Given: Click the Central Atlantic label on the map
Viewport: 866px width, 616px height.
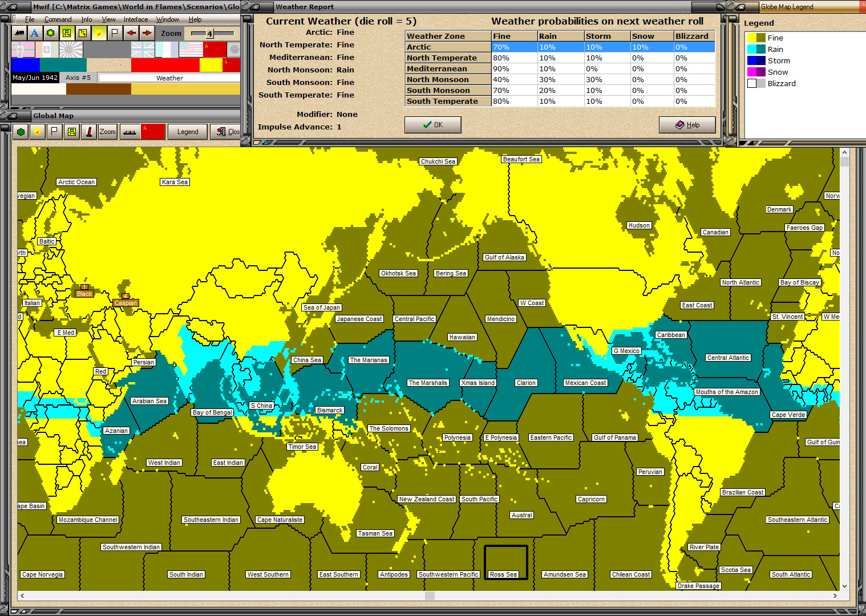Looking at the screenshot, I should (x=729, y=358).
